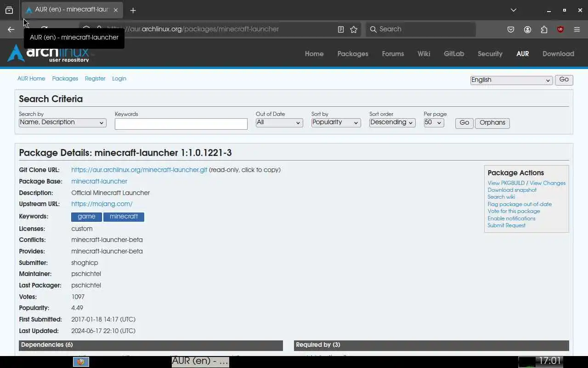Open the Sort by Popularity dropdown
The width and height of the screenshot is (588, 368).
click(x=336, y=122)
